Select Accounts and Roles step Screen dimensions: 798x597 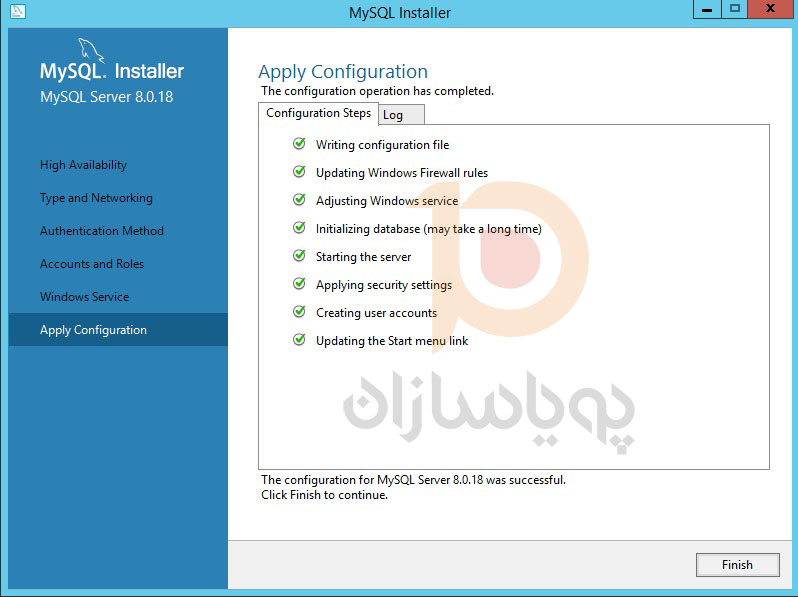click(x=92, y=264)
